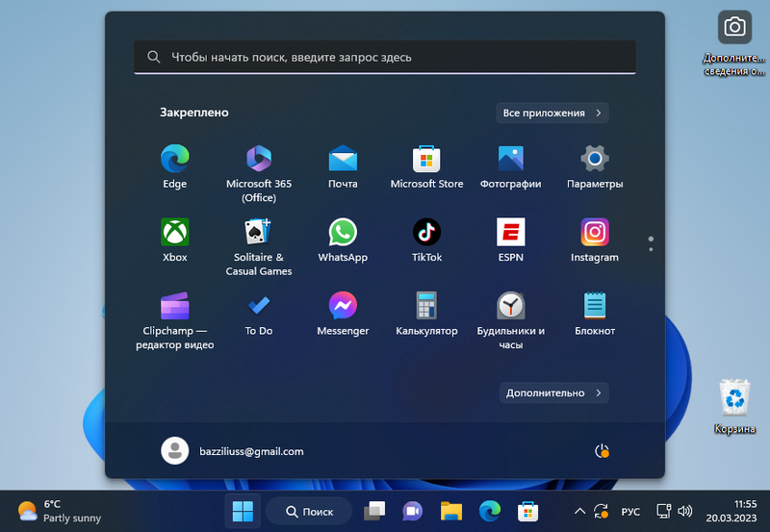The width and height of the screenshot is (770, 532).
Task: Open the Edge pinned app
Action: (x=175, y=166)
